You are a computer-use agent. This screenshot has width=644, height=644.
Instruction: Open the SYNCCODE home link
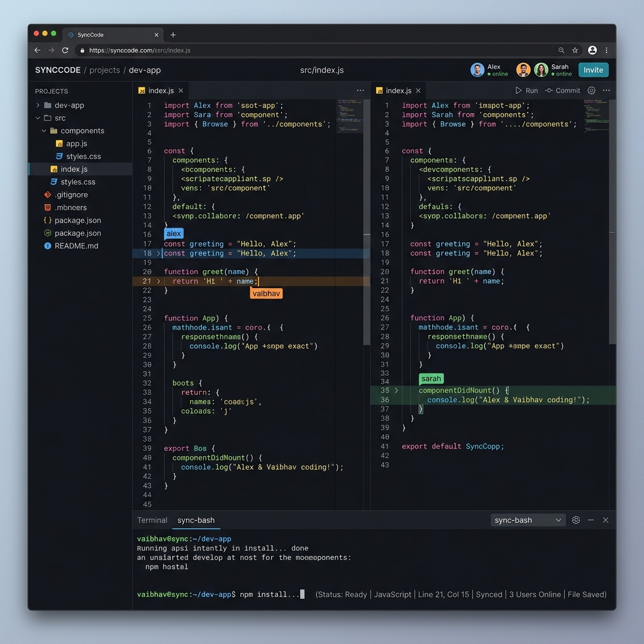pyautogui.click(x=58, y=70)
